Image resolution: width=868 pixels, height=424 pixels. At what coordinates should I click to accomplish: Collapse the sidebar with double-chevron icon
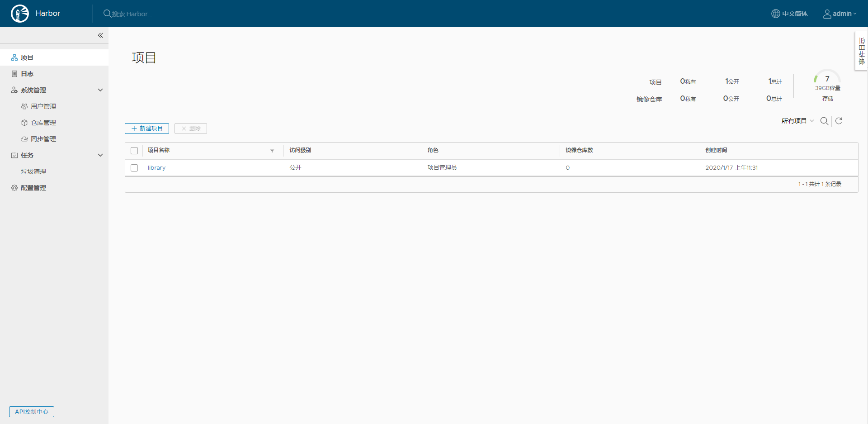[100, 35]
